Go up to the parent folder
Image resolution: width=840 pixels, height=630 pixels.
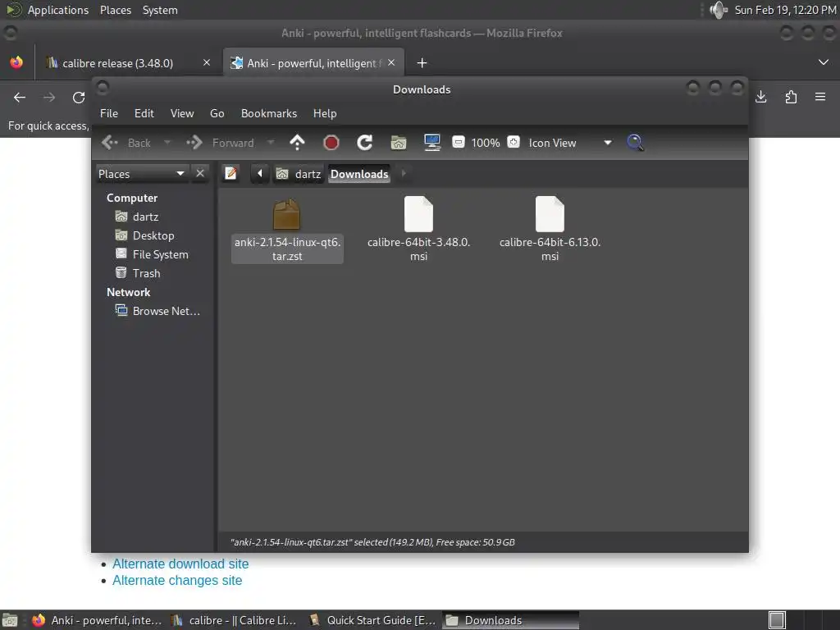tap(297, 143)
